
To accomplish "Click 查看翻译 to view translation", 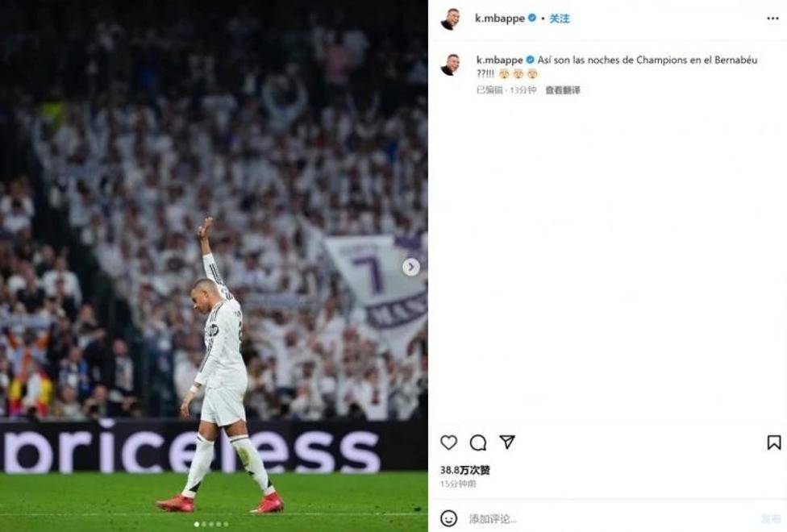I will coord(563,90).
